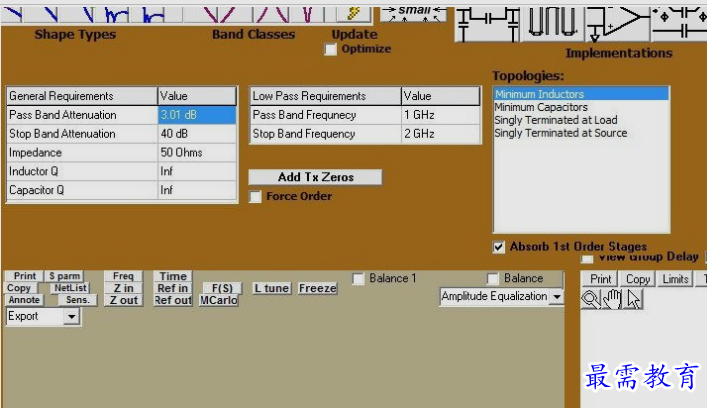
Task: Edit the Impedance value 50 Ohms
Action: pos(197,153)
